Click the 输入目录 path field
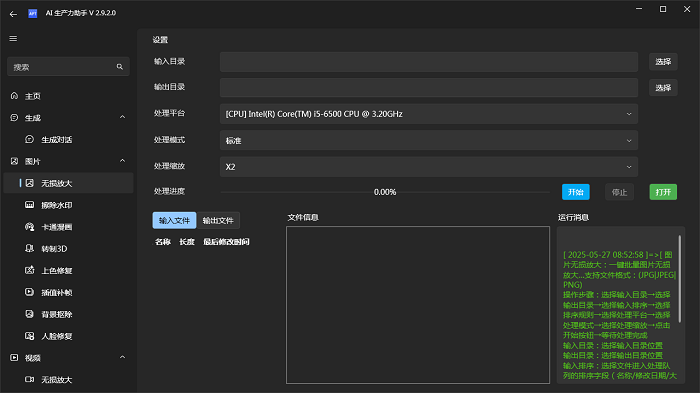The image size is (700, 393). 429,62
